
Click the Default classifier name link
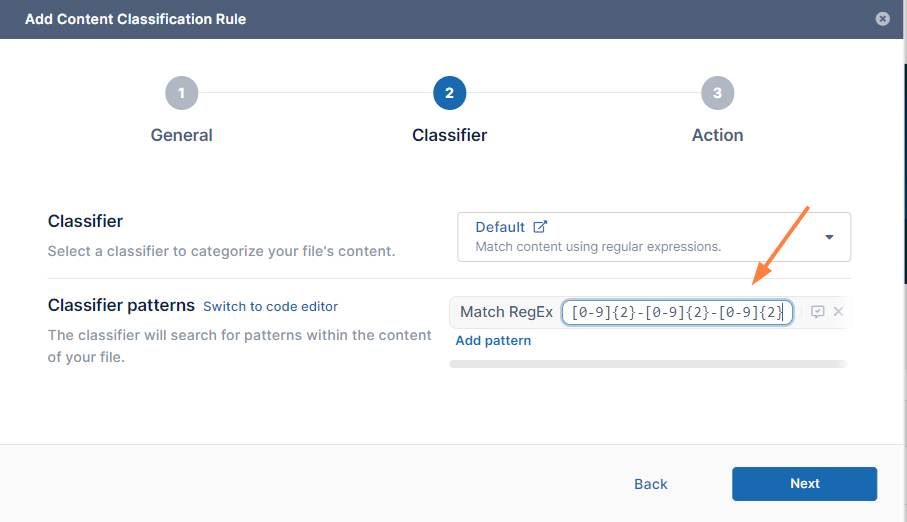tap(500, 227)
